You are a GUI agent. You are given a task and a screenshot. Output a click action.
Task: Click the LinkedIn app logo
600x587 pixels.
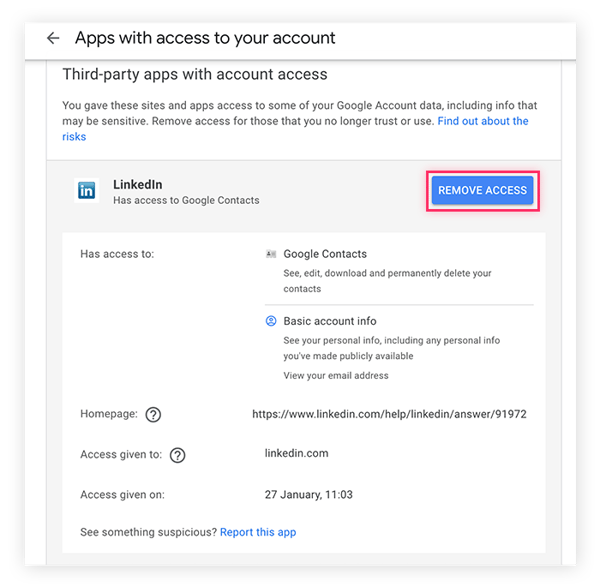click(86, 190)
